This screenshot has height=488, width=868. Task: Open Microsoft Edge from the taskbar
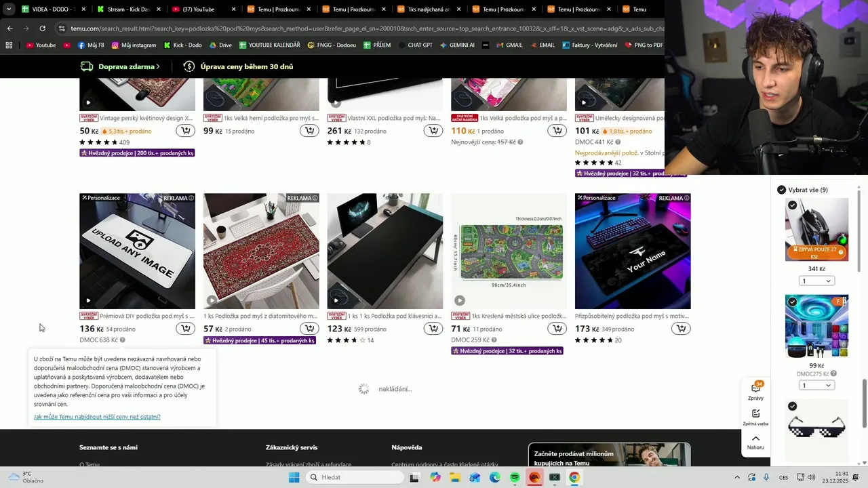[x=495, y=477]
